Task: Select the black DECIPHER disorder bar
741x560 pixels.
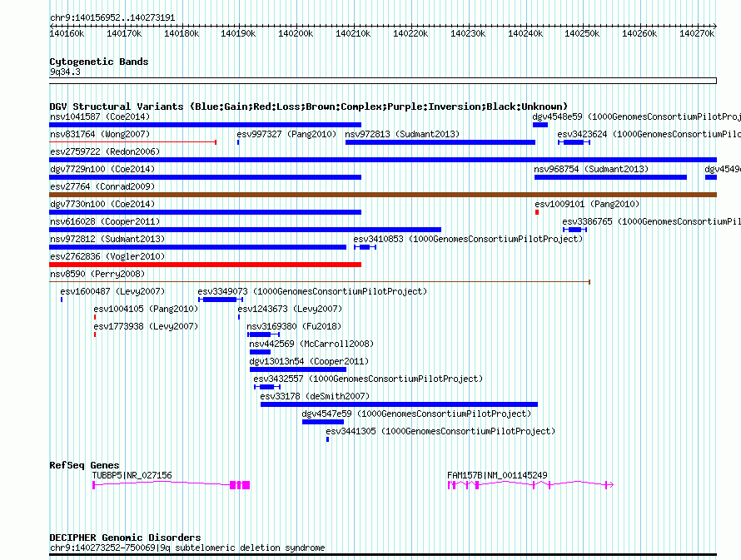Action: pyautogui.click(x=383, y=555)
